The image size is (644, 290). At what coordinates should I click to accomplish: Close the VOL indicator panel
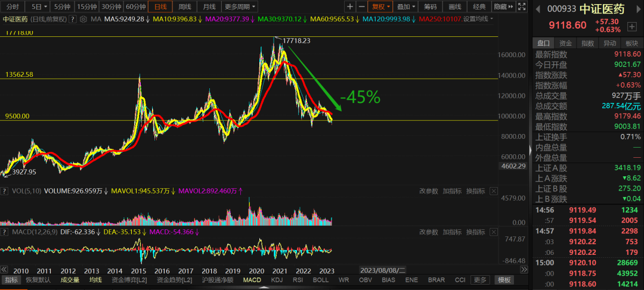point(494,191)
